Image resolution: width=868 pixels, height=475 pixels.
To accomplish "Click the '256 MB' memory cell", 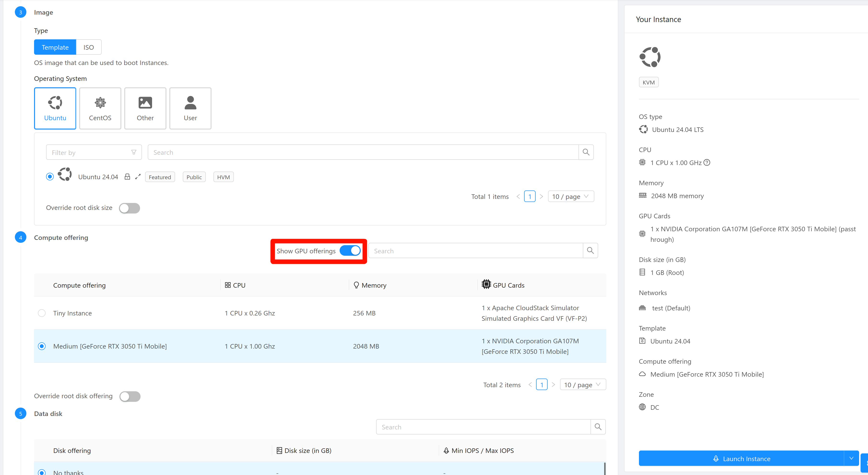I will click(x=364, y=313).
